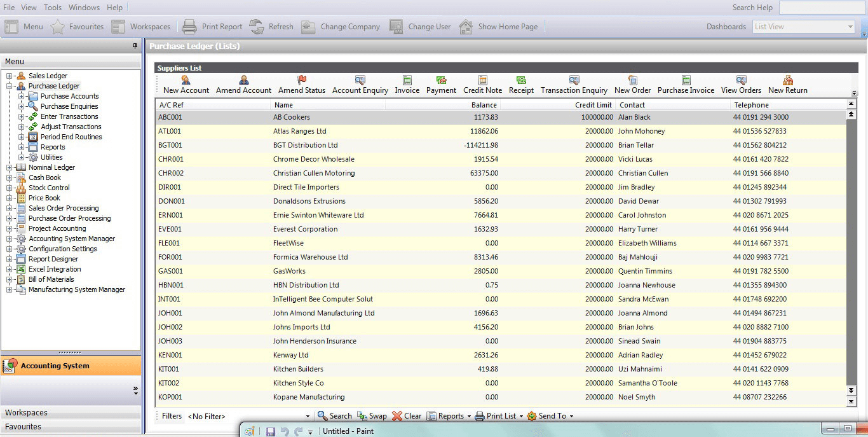Select the Refresh icon in the top toolbar

point(273,26)
